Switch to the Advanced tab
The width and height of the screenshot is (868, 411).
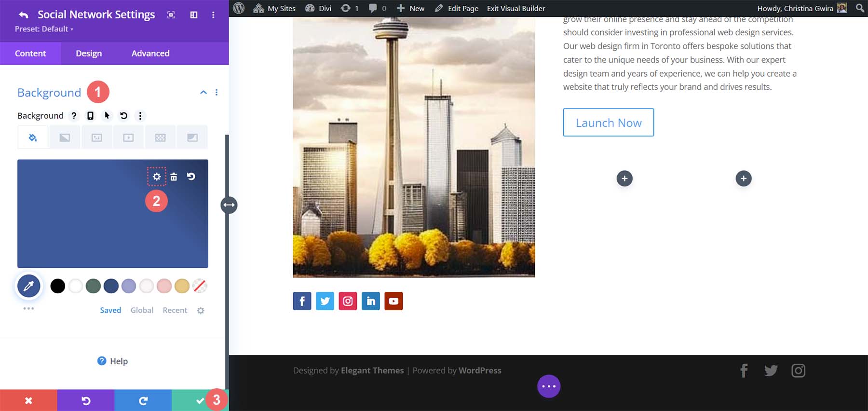click(x=150, y=54)
